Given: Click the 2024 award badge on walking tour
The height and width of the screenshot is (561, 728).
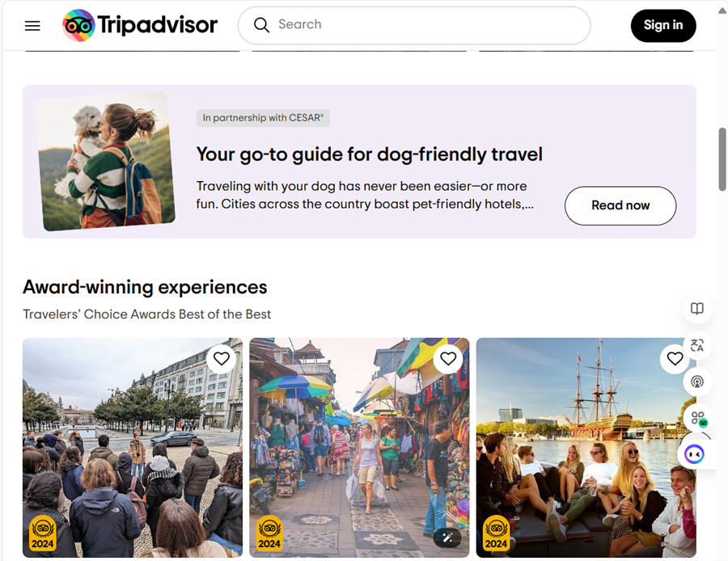Looking at the screenshot, I should click(x=43, y=534).
